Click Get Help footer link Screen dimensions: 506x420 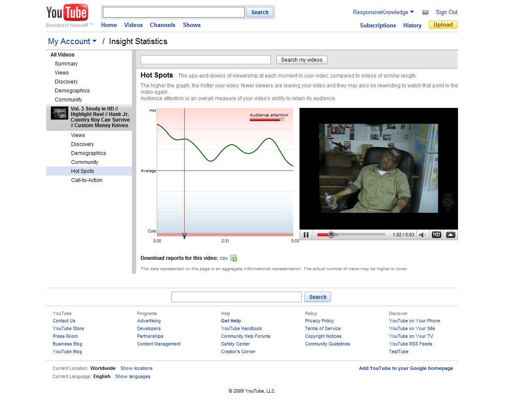231,321
